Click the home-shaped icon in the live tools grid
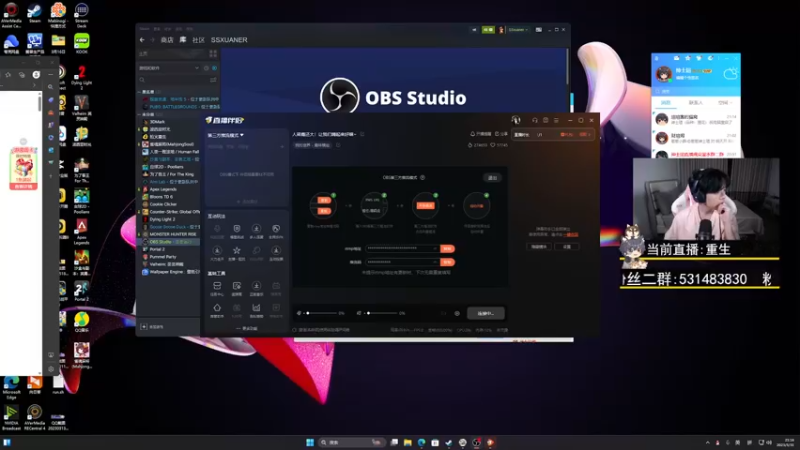 coord(217,308)
